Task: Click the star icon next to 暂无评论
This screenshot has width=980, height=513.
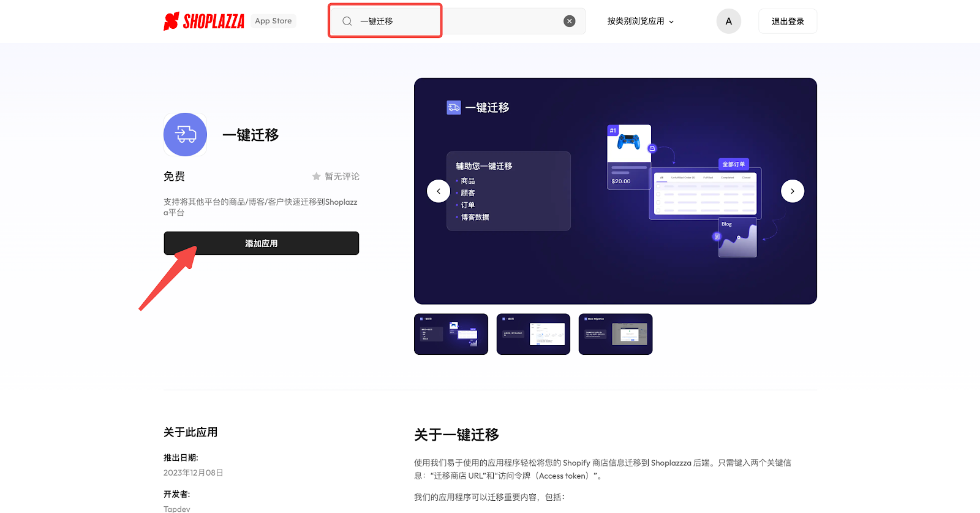Action: (316, 177)
